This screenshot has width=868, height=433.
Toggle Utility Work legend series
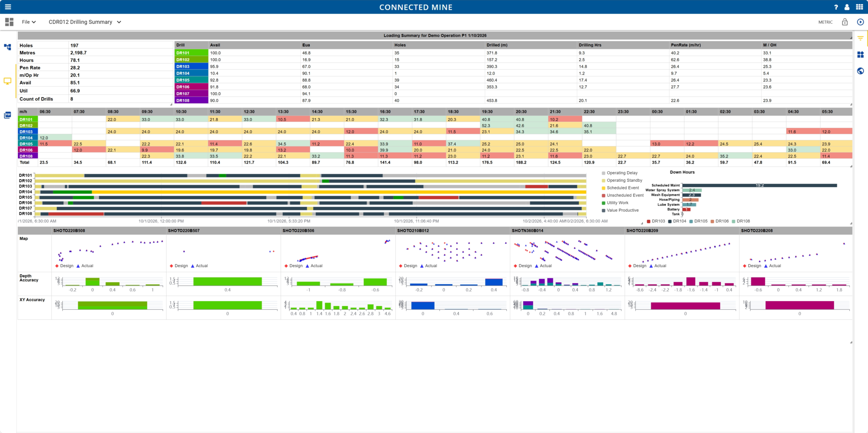coord(615,203)
